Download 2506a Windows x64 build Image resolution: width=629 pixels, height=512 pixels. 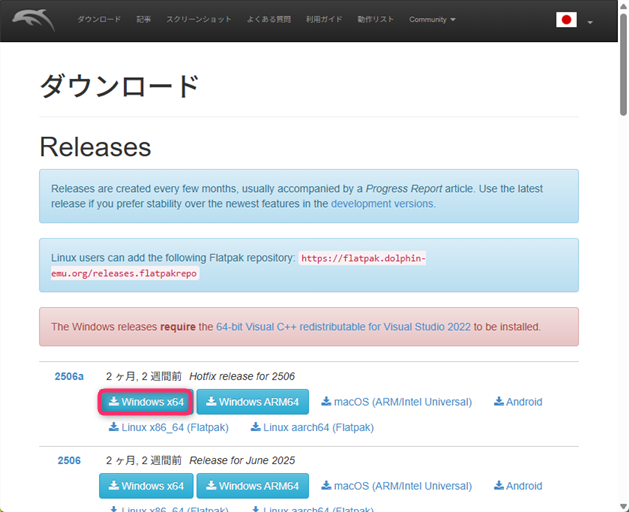[146, 402]
